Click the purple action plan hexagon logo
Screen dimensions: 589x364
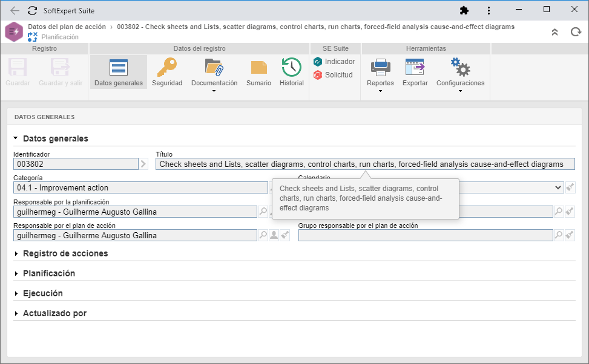(14, 31)
